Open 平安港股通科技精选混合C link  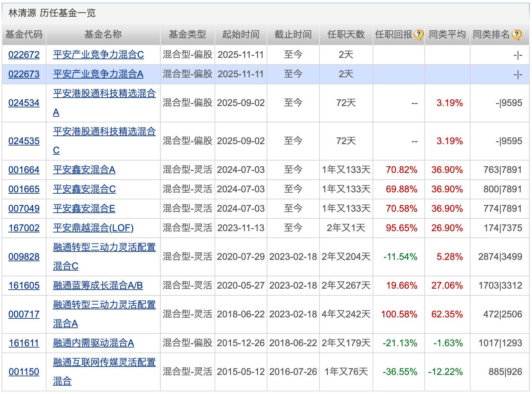coord(104,132)
